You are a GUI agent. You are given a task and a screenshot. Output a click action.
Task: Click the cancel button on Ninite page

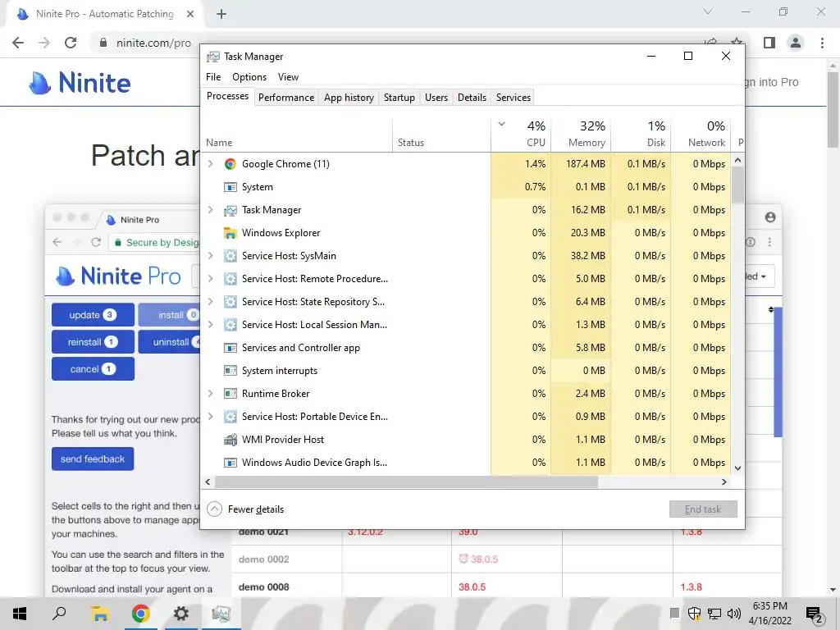pyautogui.click(x=93, y=369)
